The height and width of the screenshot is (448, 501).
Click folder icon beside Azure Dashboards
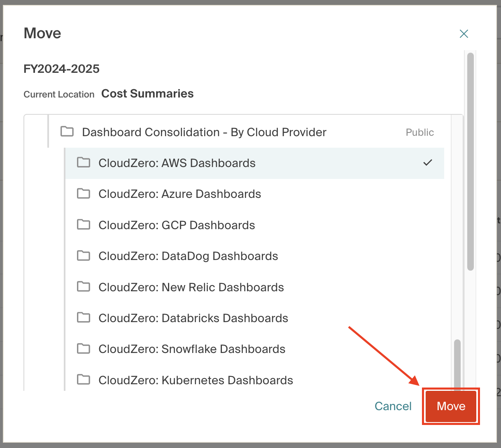click(x=84, y=193)
